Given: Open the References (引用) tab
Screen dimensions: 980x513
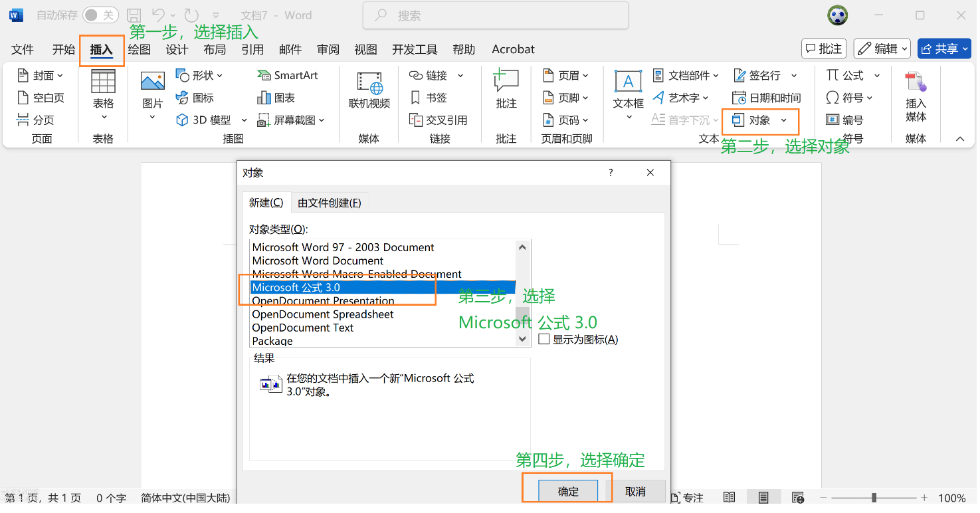Looking at the screenshot, I should click(x=252, y=49).
